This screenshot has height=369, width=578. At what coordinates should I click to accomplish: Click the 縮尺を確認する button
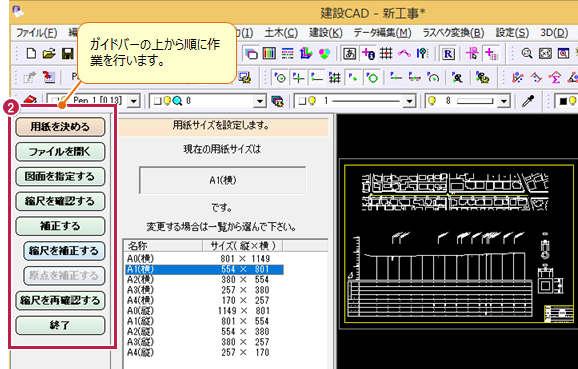tap(60, 201)
